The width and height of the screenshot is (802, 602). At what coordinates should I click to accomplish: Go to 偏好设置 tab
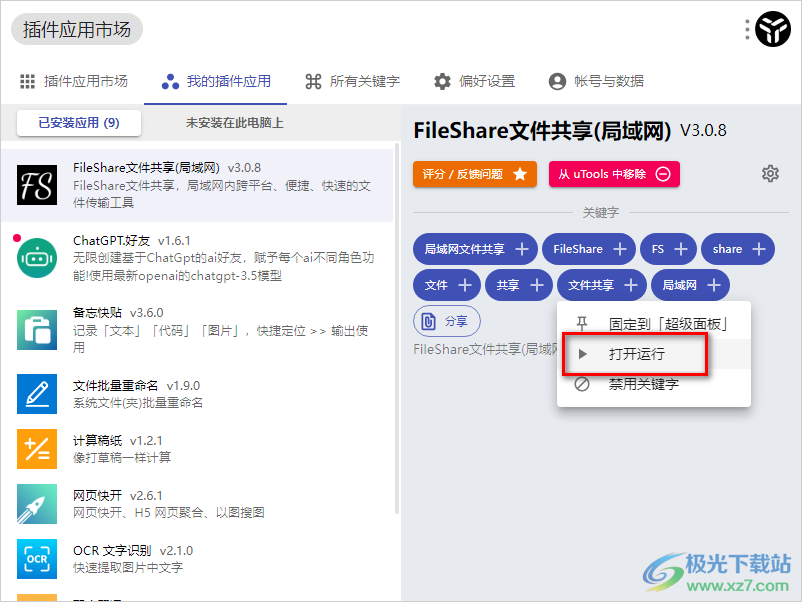474,81
